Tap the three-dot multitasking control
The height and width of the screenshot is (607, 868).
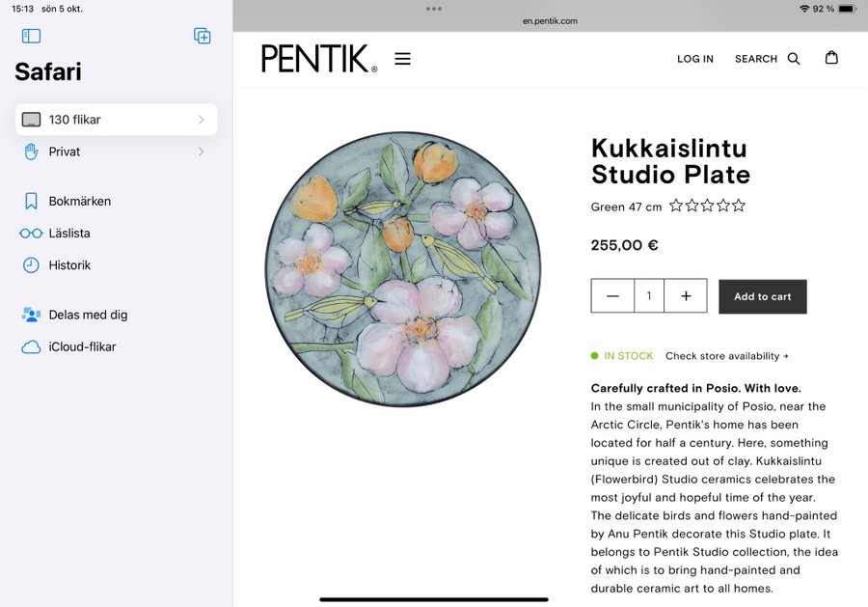(x=434, y=9)
